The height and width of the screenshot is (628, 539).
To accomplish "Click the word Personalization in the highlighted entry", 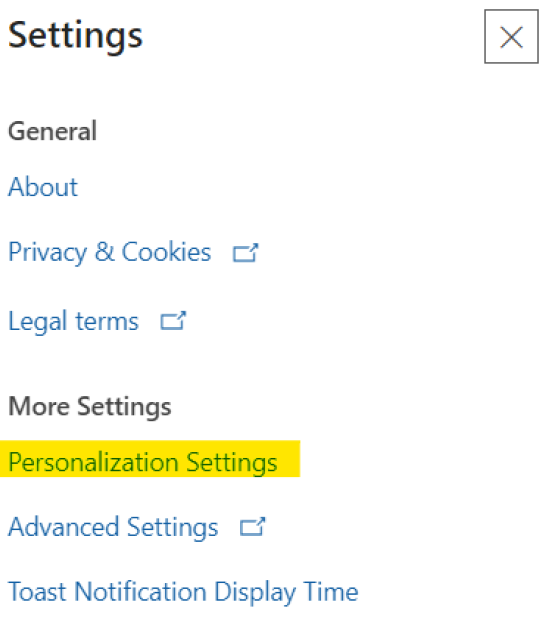I will 93,463.
